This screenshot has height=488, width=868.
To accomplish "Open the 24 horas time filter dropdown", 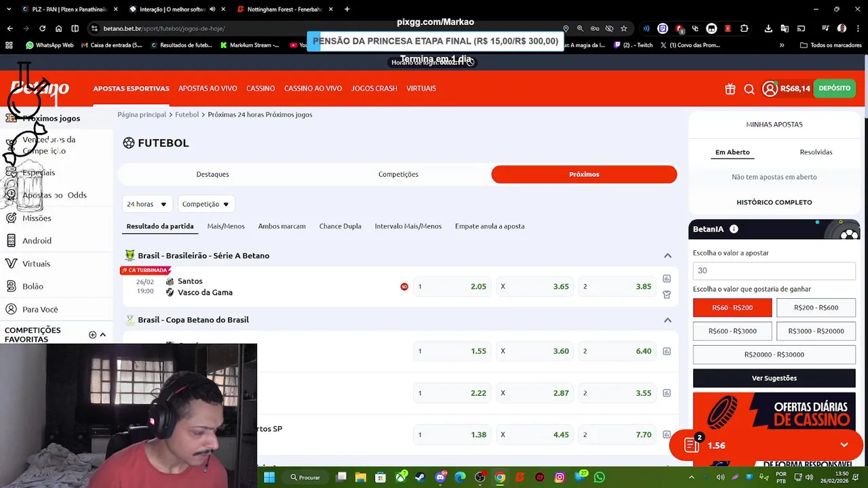I will click(147, 204).
